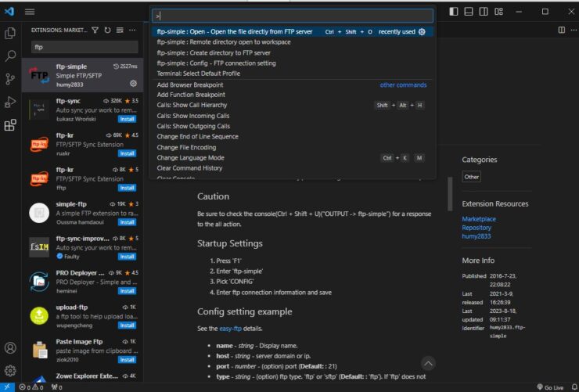Toggle the bottom panel
The height and width of the screenshot is (392, 579).
tap(469, 12)
